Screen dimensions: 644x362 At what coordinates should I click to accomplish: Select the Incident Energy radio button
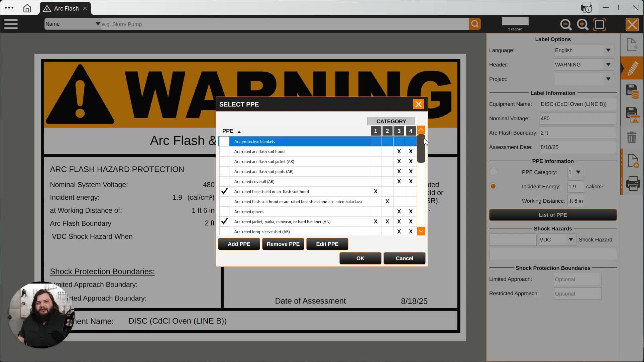tap(493, 187)
